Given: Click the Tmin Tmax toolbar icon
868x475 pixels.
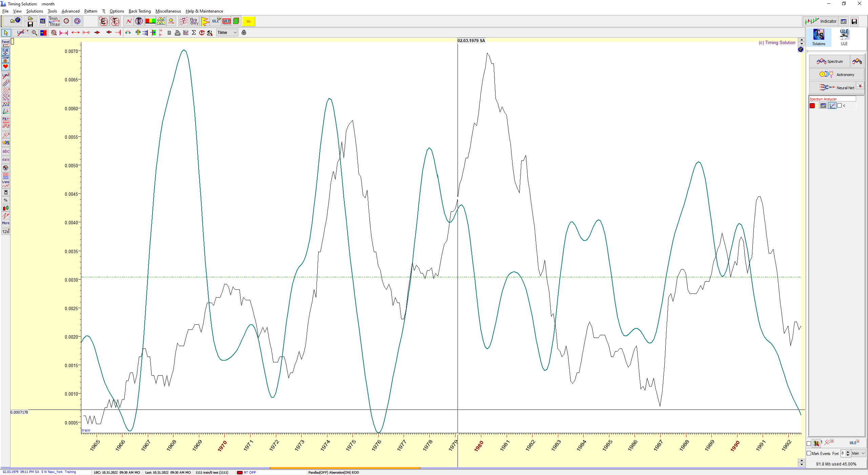Looking at the screenshot, I should pyautogui.click(x=54, y=21).
